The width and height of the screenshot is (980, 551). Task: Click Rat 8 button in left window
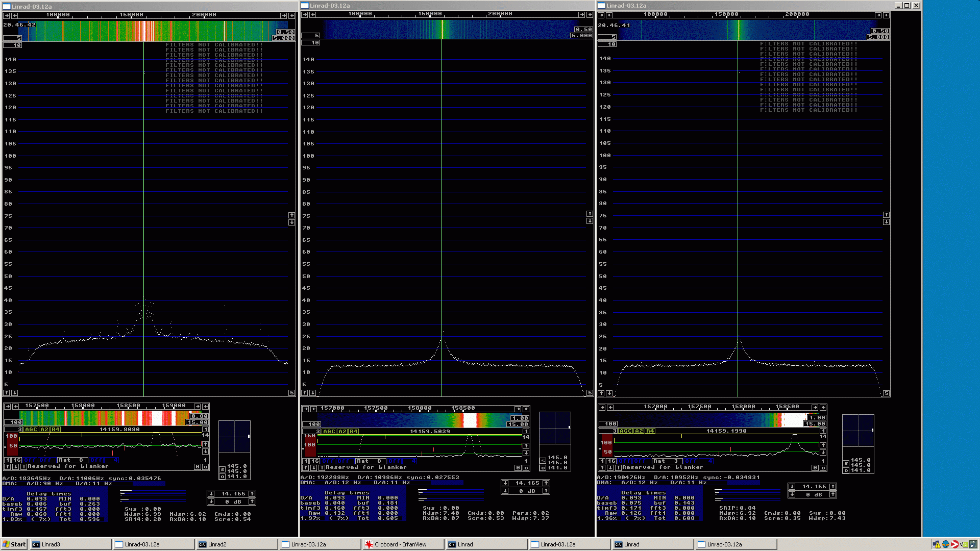click(x=72, y=460)
